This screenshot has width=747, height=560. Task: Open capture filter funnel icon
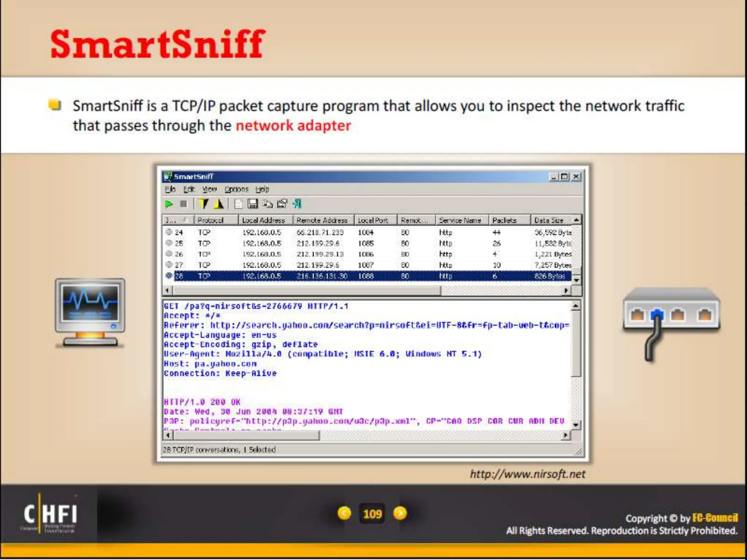click(204, 204)
